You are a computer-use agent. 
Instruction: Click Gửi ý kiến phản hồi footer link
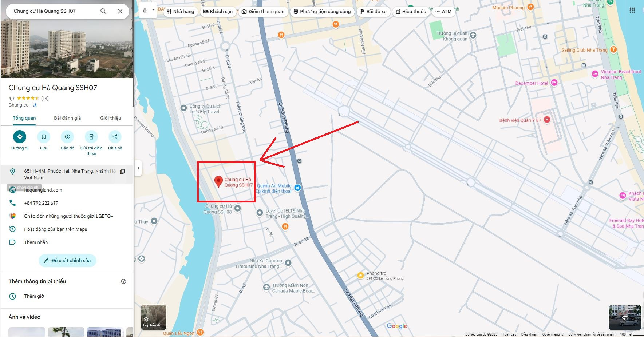(592, 334)
